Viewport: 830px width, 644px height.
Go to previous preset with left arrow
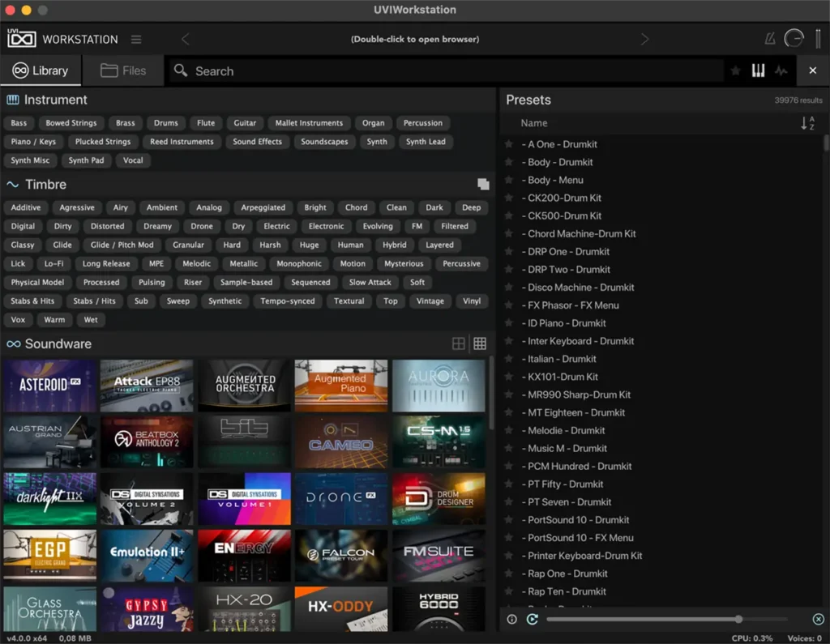point(185,39)
